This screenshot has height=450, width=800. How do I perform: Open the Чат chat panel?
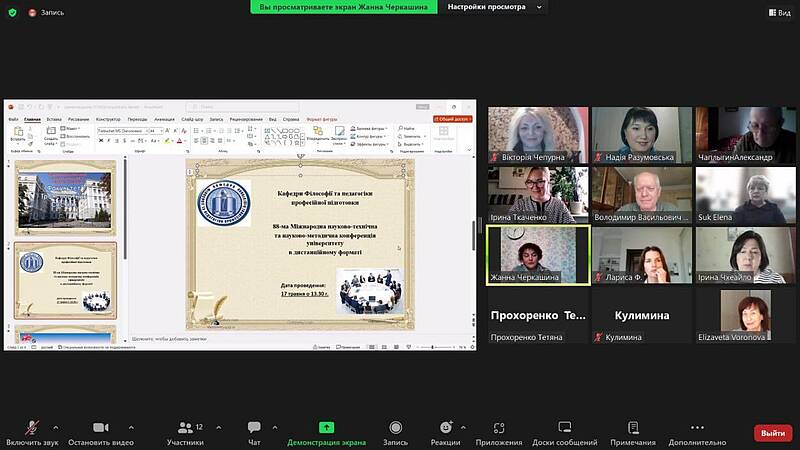tap(254, 433)
